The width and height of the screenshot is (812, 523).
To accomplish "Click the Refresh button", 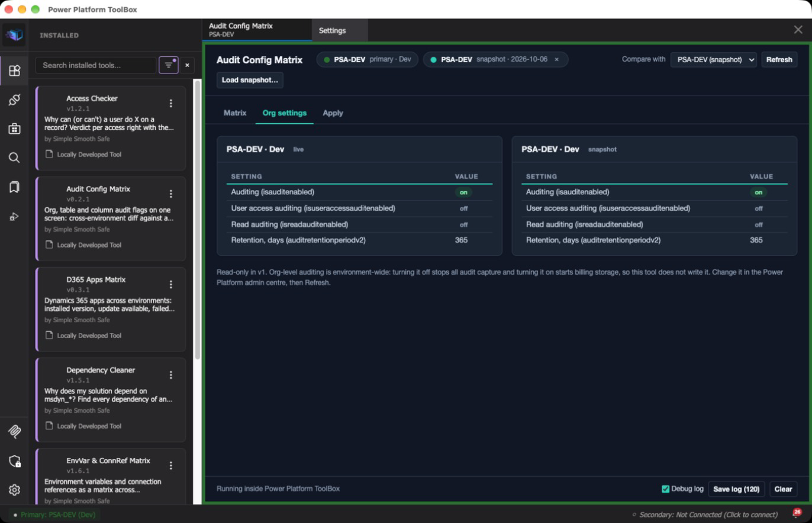I will tap(779, 59).
